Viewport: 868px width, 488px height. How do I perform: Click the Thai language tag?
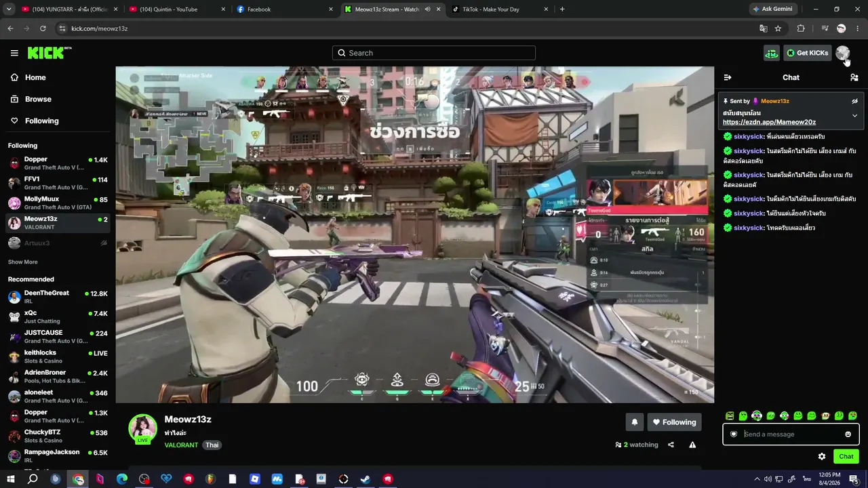(x=212, y=445)
